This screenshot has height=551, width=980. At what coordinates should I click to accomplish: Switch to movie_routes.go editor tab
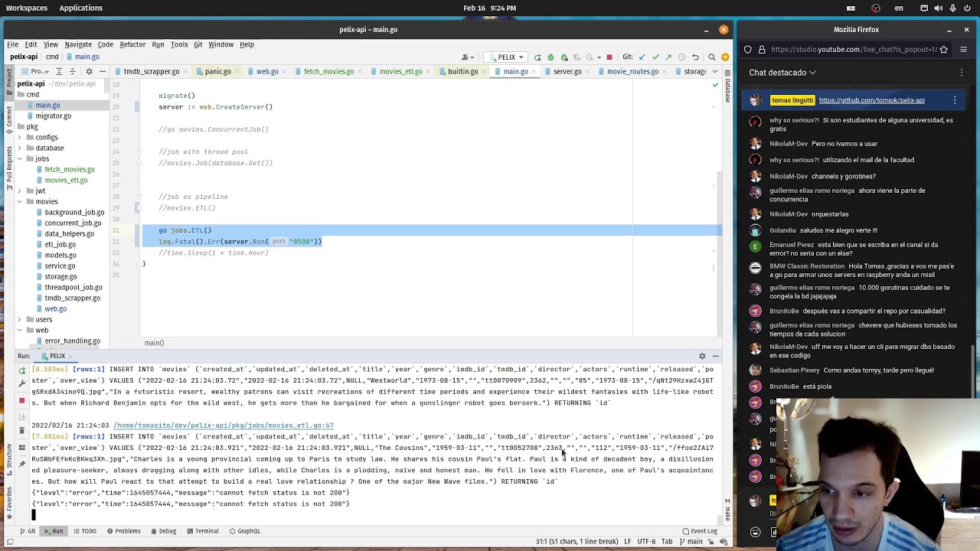tap(632, 71)
